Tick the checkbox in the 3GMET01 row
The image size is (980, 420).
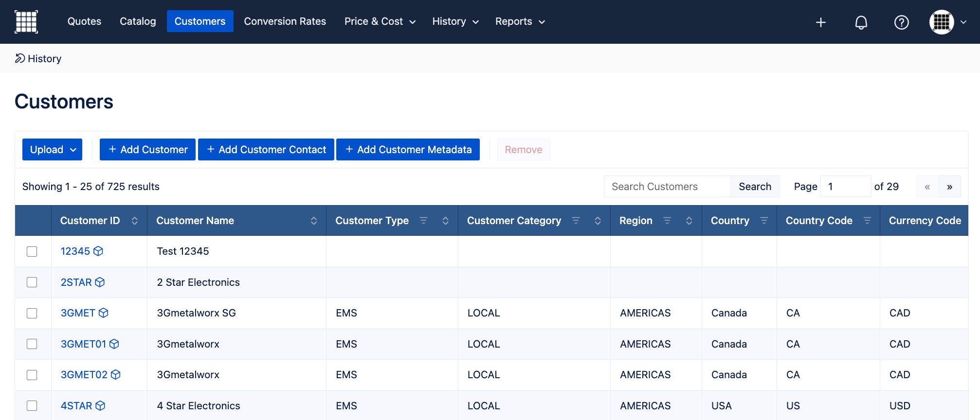32,344
